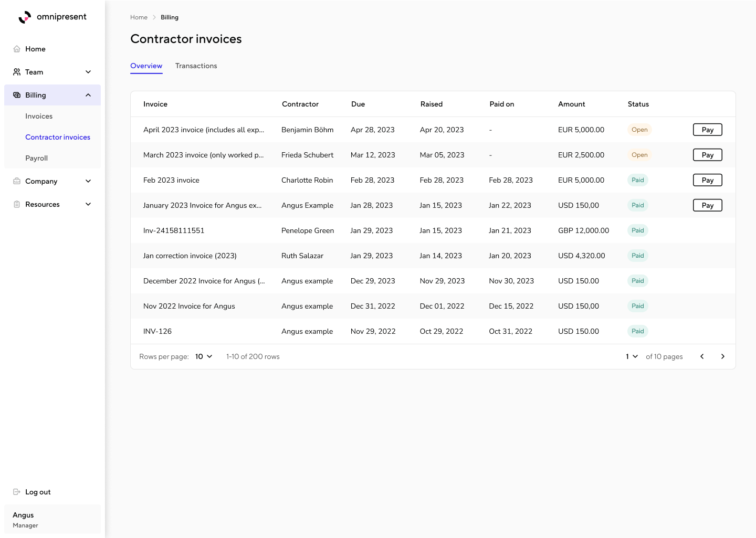The height and width of the screenshot is (538, 756).
Task: Click contractor name Charlotte Robin
Action: [x=307, y=180]
